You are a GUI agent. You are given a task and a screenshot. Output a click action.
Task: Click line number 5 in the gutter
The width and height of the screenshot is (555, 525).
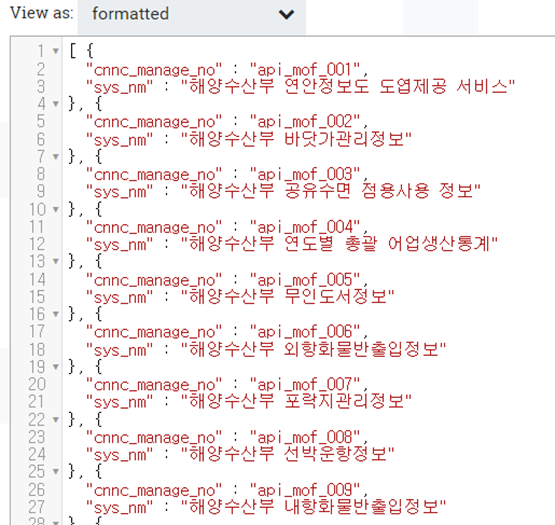point(41,121)
